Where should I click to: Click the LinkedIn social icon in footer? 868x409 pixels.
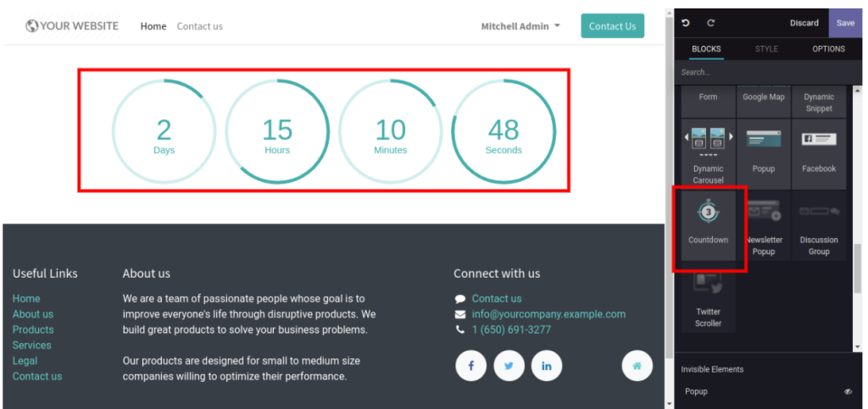tap(547, 366)
